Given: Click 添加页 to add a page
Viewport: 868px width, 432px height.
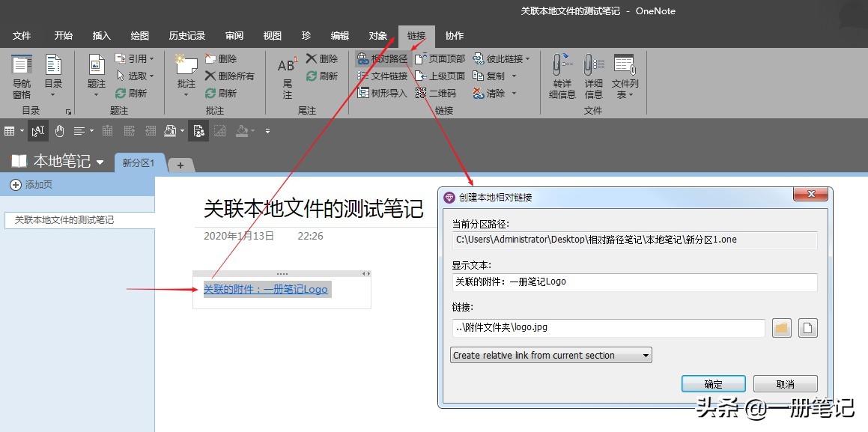Looking at the screenshot, I should point(39,185).
